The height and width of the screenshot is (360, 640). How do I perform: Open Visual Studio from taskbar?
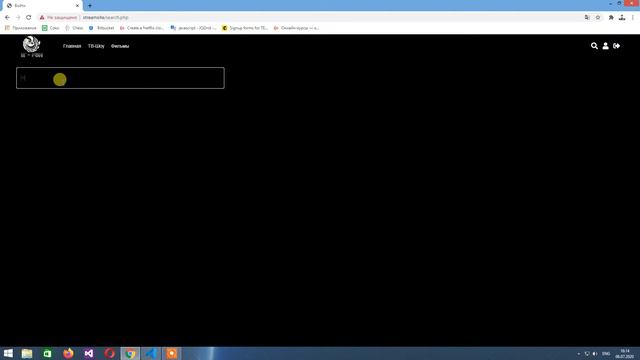tap(89, 353)
